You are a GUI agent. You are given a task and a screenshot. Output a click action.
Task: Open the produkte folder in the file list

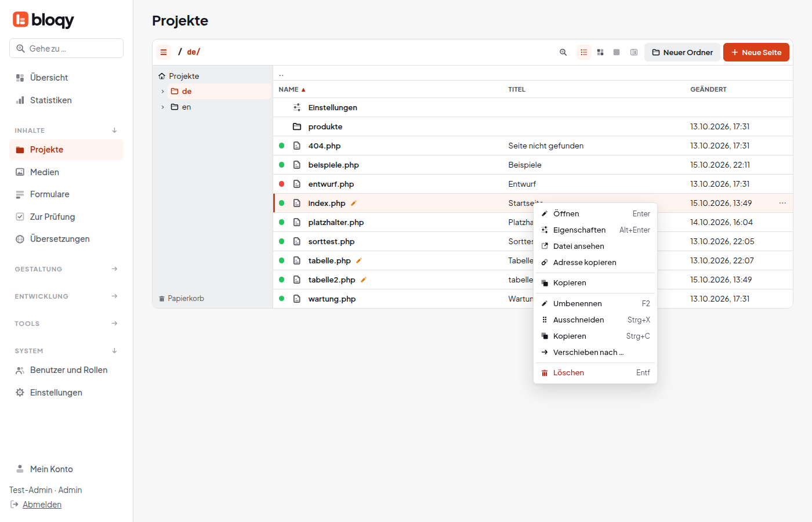pyautogui.click(x=325, y=126)
